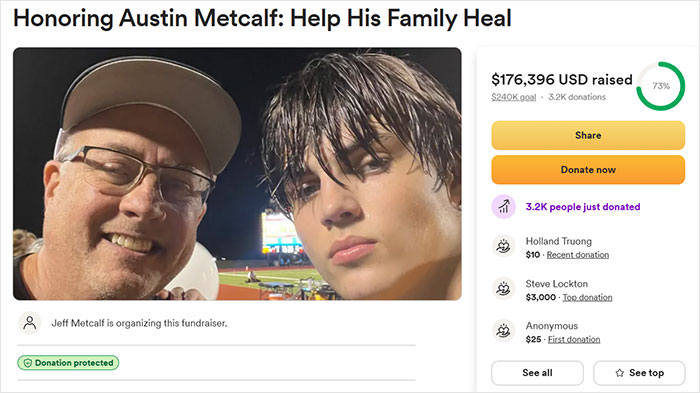Open the Top donation link
The height and width of the screenshot is (393, 700).
coord(587,297)
